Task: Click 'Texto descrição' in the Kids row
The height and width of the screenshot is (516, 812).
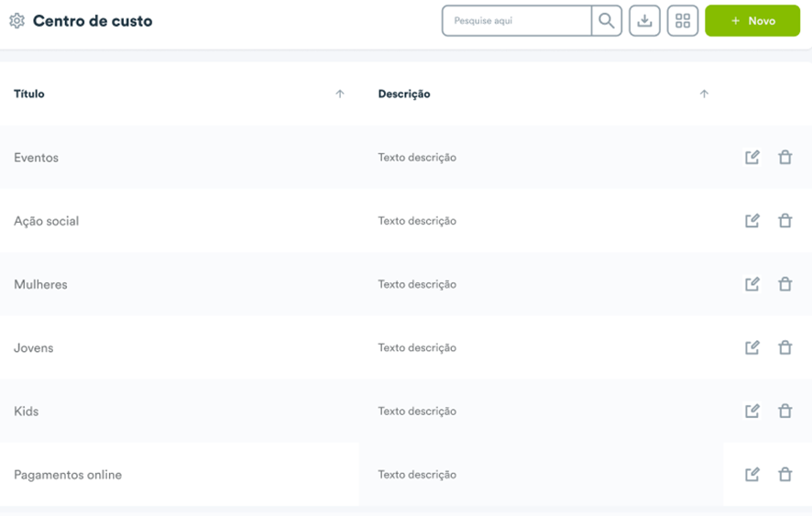Action: pos(417,412)
